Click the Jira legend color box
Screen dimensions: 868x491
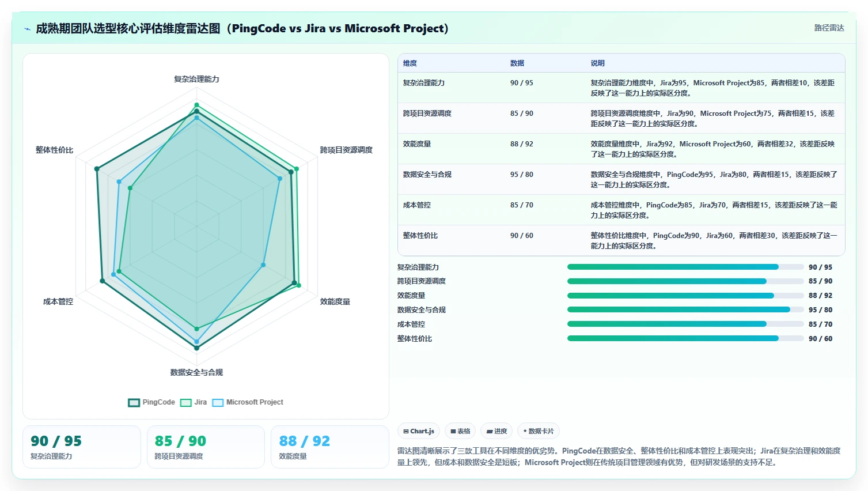[185, 402]
